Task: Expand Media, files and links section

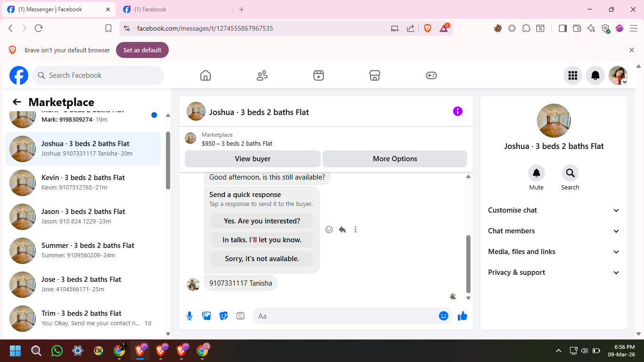Action: click(x=554, y=252)
